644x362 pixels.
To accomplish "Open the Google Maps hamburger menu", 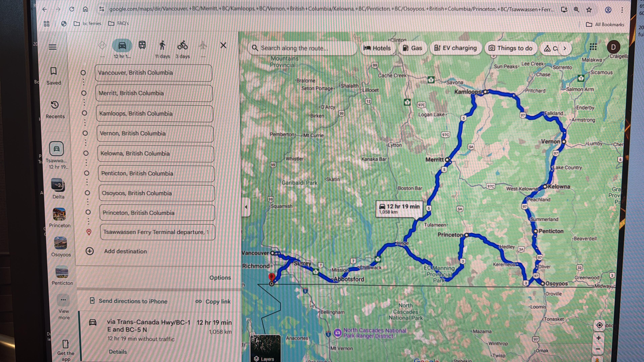I will point(52,47).
